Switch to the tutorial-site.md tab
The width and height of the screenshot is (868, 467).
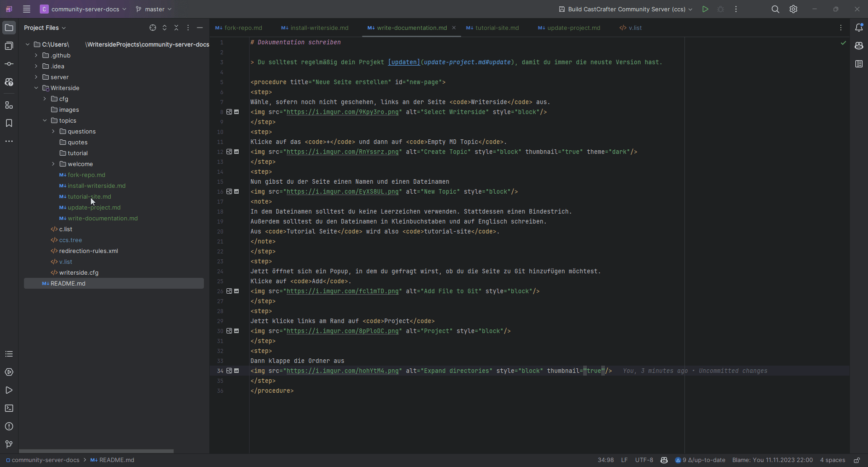[496, 28]
